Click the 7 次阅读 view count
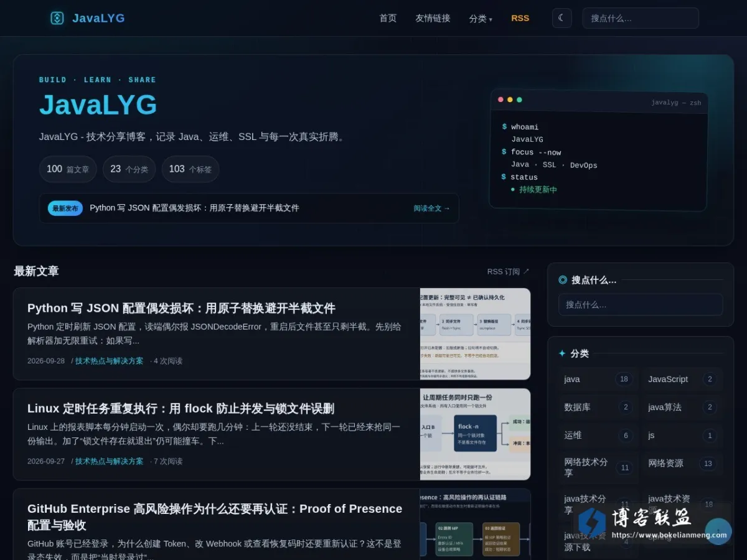Viewport: 747px width, 560px height. click(x=168, y=461)
